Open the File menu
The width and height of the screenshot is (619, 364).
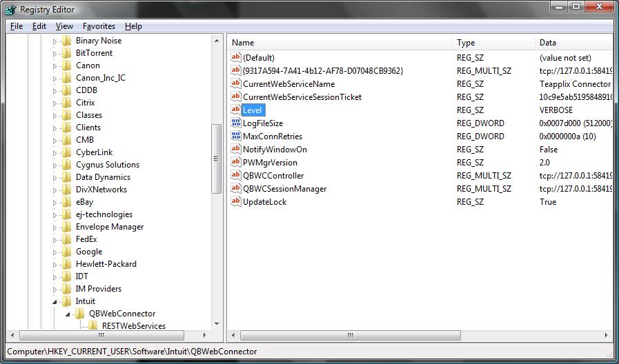(17, 26)
